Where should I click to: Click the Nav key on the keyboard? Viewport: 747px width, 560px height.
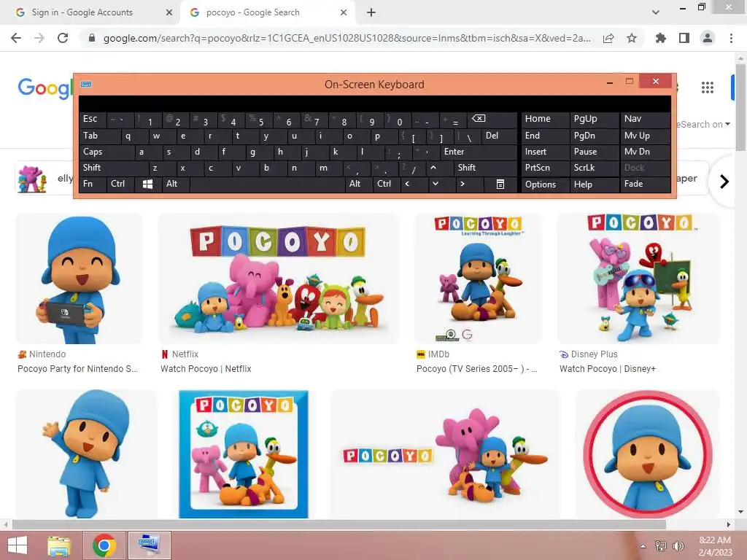645,119
